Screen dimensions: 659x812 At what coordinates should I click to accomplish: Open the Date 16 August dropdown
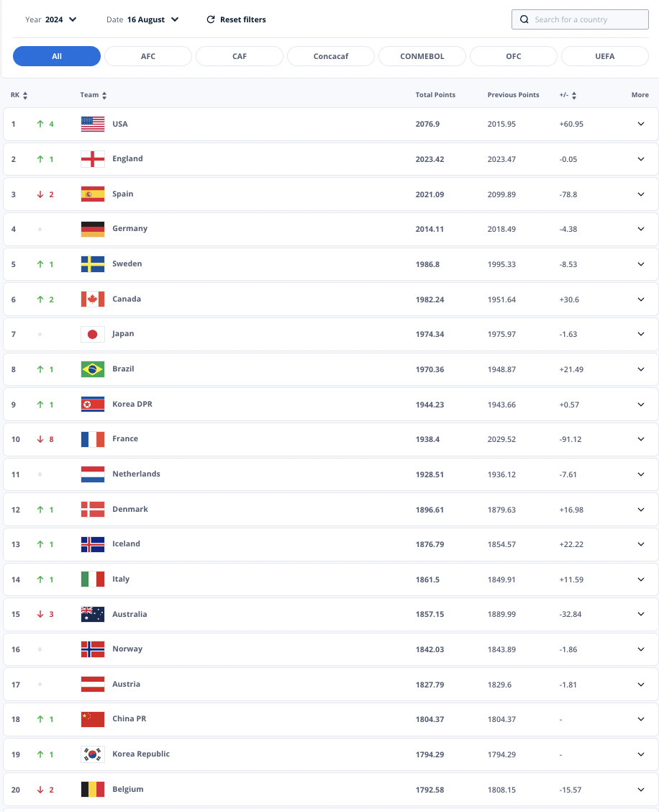(142, 19)
